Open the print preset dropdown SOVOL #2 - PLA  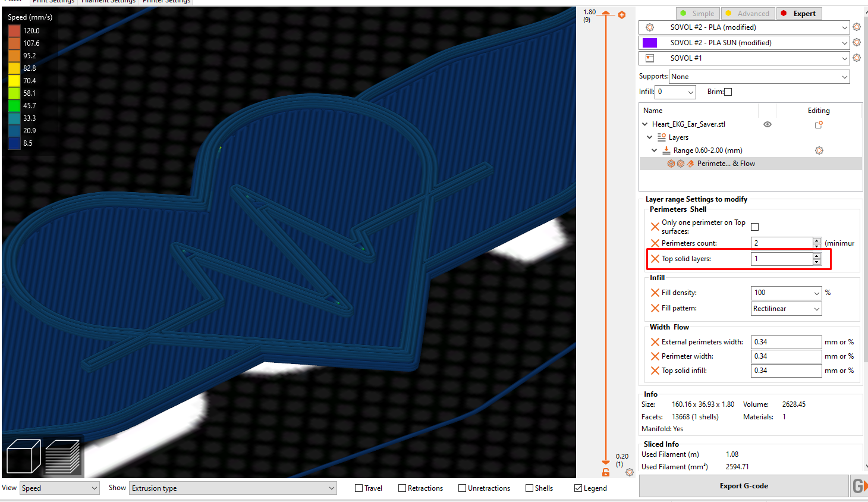pyautogui.click(x=744, y=27)
